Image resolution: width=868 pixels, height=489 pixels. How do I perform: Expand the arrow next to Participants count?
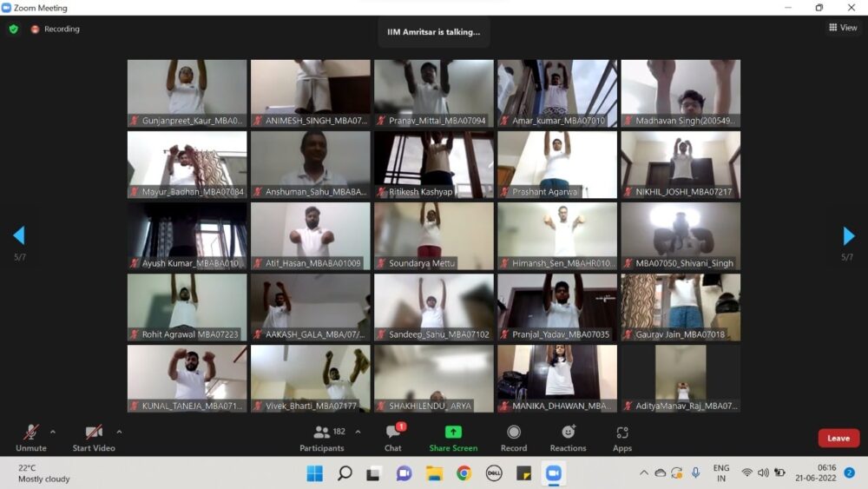pos(358,432)
